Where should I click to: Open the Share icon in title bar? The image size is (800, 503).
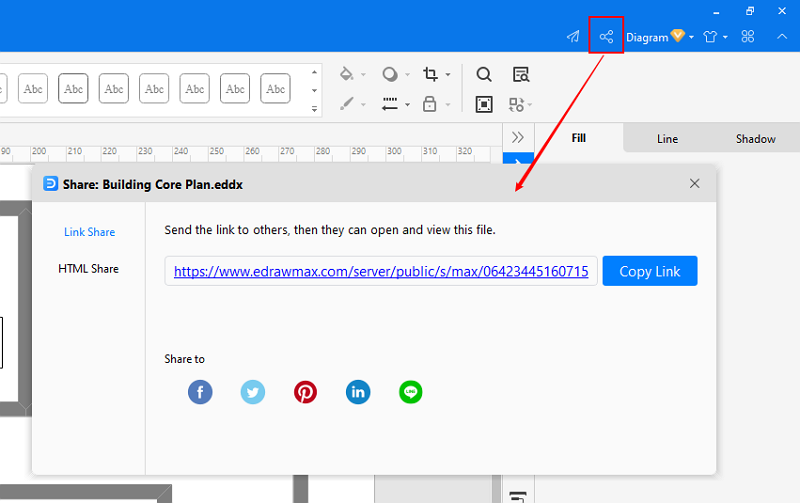pos(606,36)
